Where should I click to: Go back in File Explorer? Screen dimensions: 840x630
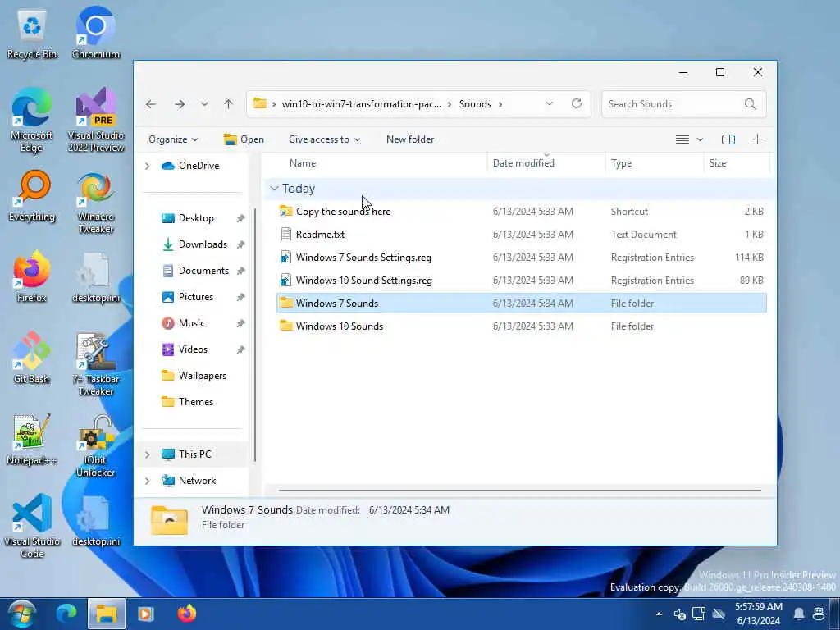click(x=151, y=104)
